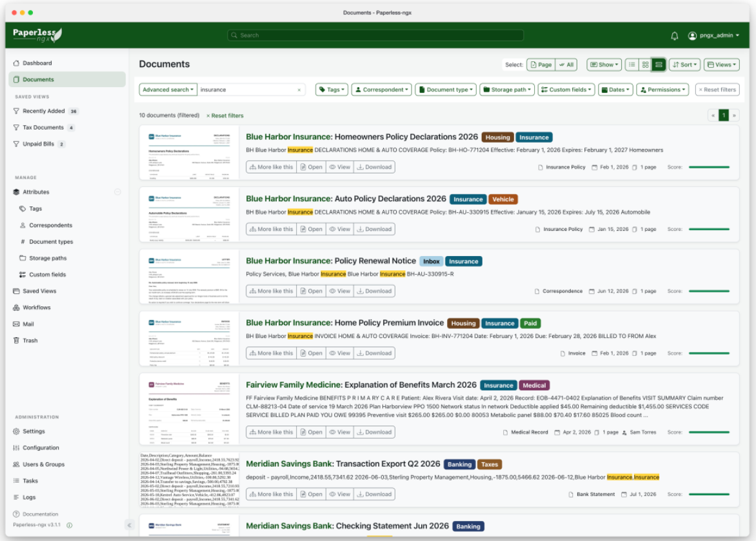Open the Unpaid Bills saved view
This screenshot has width=756, height=541.
point(38,144)
